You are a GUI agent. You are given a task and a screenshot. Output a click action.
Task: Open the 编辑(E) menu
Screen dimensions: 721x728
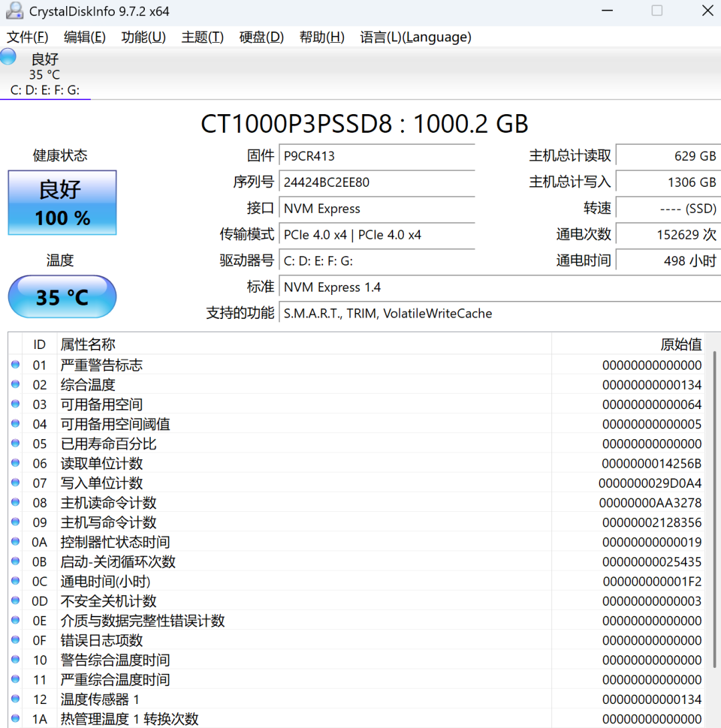[85, 37]
